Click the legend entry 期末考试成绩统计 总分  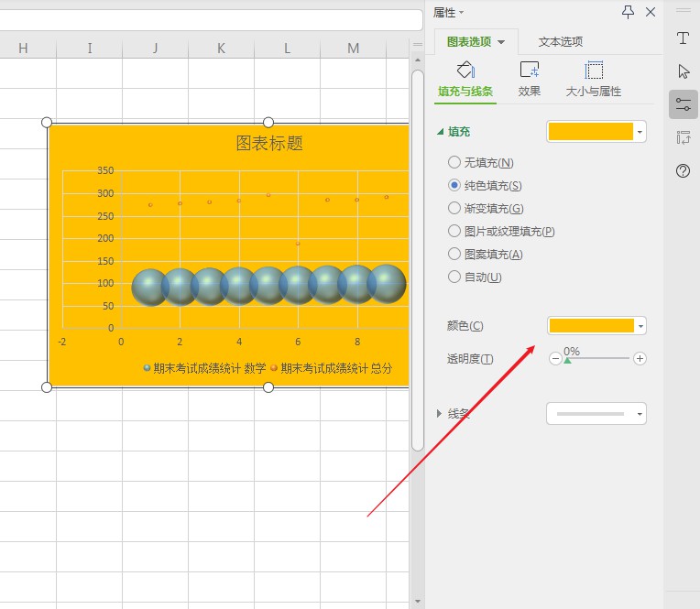coord(332,368)
